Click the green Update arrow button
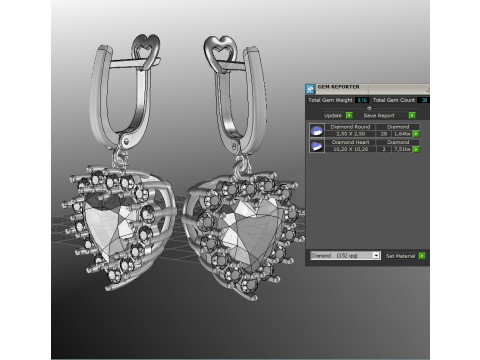This screenshot has height=360, width=480. point(349,115)
